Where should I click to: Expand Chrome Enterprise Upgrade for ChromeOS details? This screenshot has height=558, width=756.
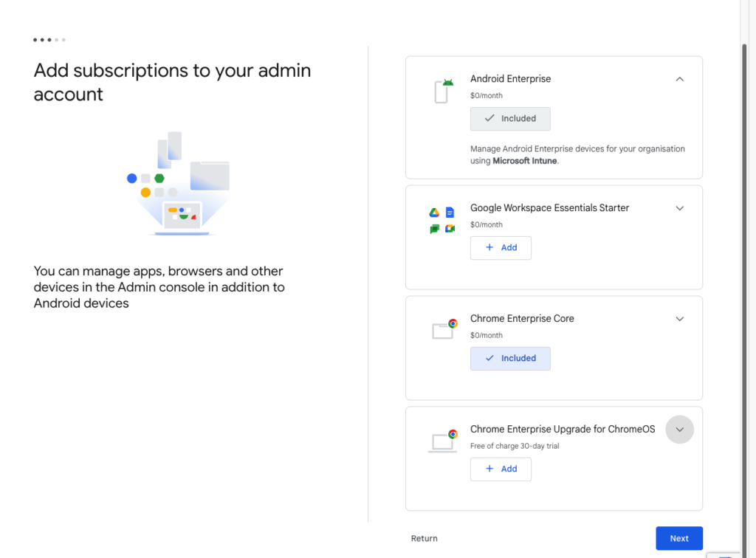(679, 430)
